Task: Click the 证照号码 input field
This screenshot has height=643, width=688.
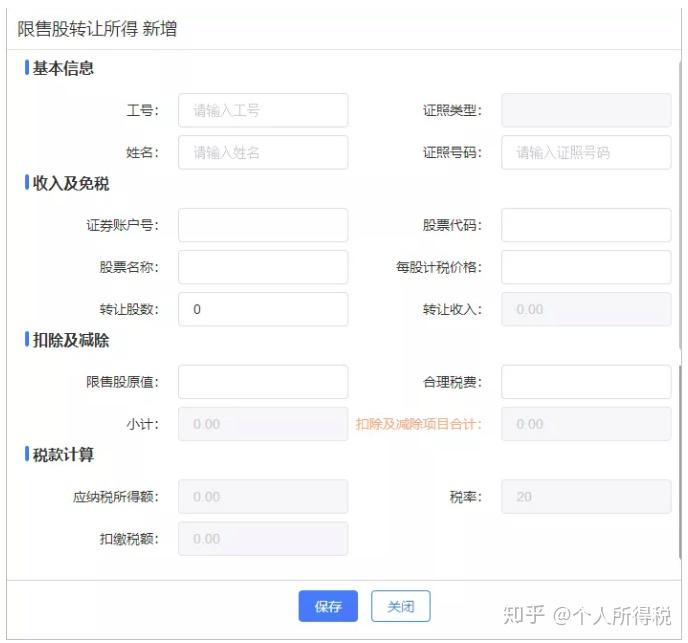Action: 586,152
